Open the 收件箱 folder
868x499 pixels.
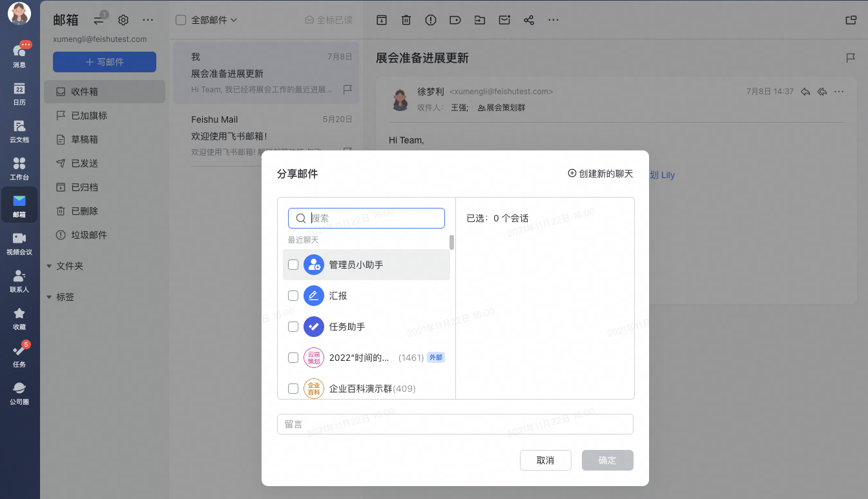[x=105, y=92]
